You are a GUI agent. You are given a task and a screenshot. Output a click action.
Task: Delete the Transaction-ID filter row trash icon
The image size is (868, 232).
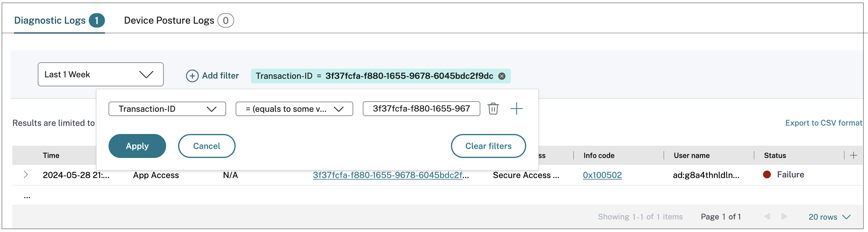click(493, 109)
